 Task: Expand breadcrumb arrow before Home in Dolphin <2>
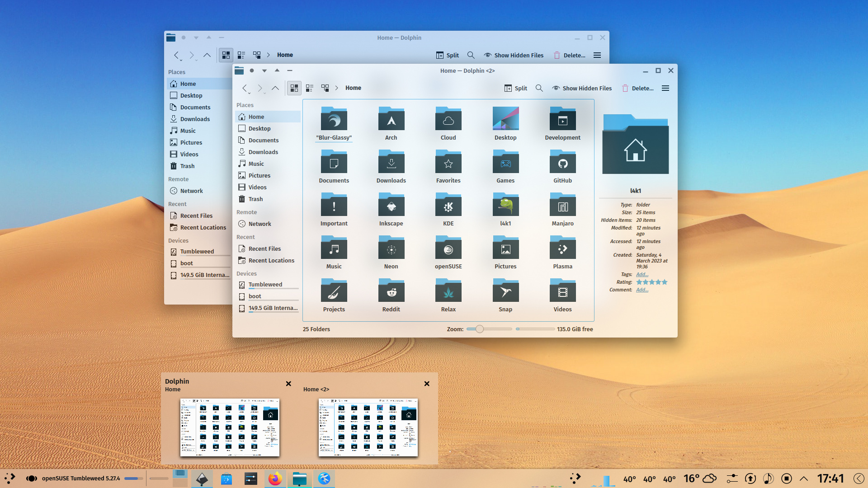pyautogui.click(x=337, y=88)
